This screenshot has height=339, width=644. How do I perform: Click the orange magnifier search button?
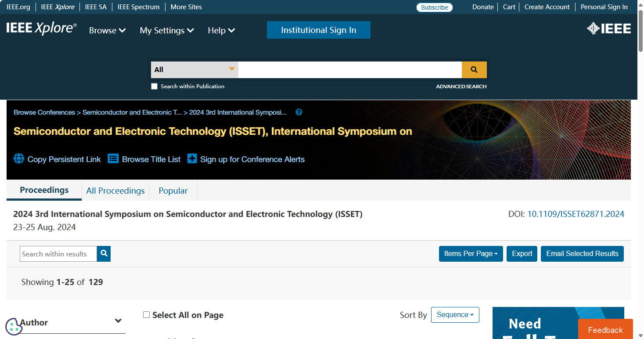pyautogui.click(x=474, y=70)
